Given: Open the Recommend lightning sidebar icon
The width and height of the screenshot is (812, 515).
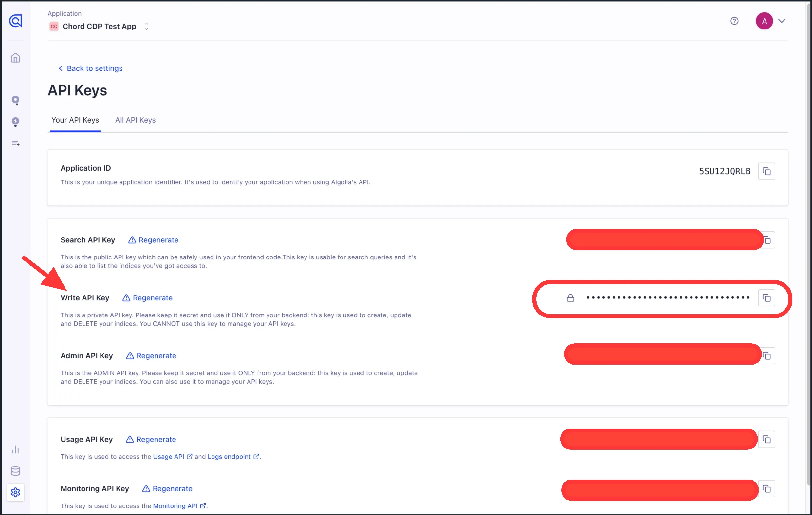Looking at the screenshot, I should pyautogui.click(x=15, y=122).
